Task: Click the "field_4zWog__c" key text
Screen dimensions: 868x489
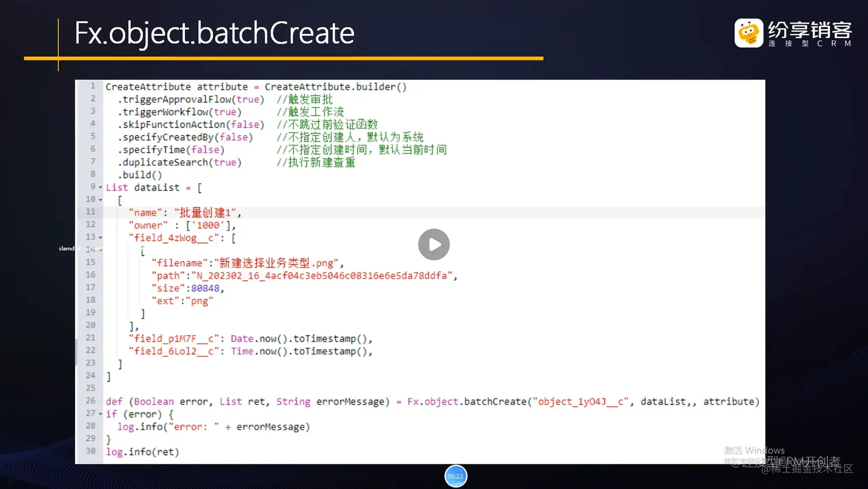Action: (174, 238)
